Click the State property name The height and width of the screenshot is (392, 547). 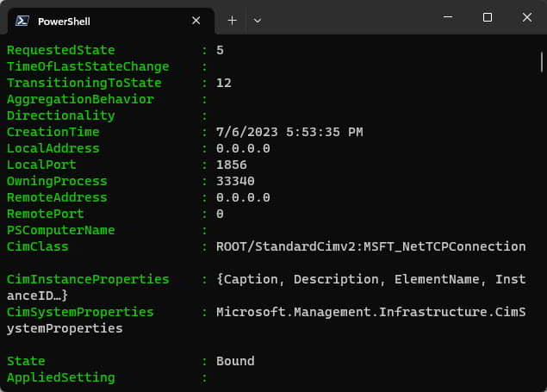click(26, 361)
